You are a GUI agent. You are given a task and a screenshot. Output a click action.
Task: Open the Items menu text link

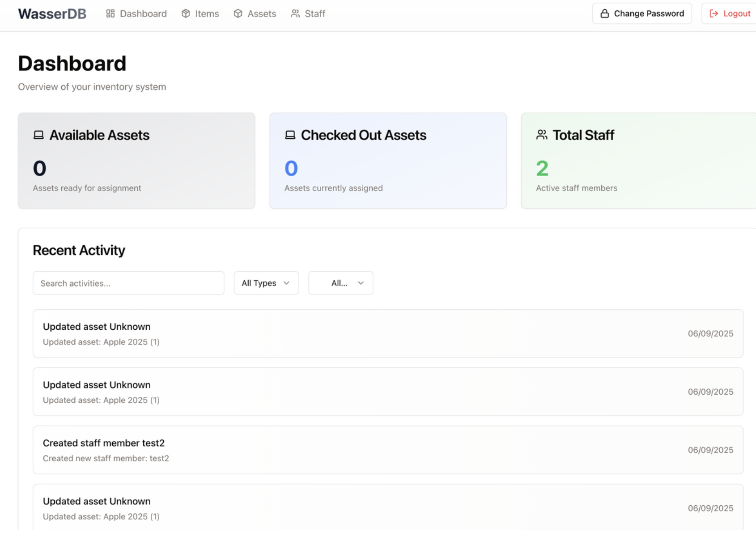click(x=207, y=13)
